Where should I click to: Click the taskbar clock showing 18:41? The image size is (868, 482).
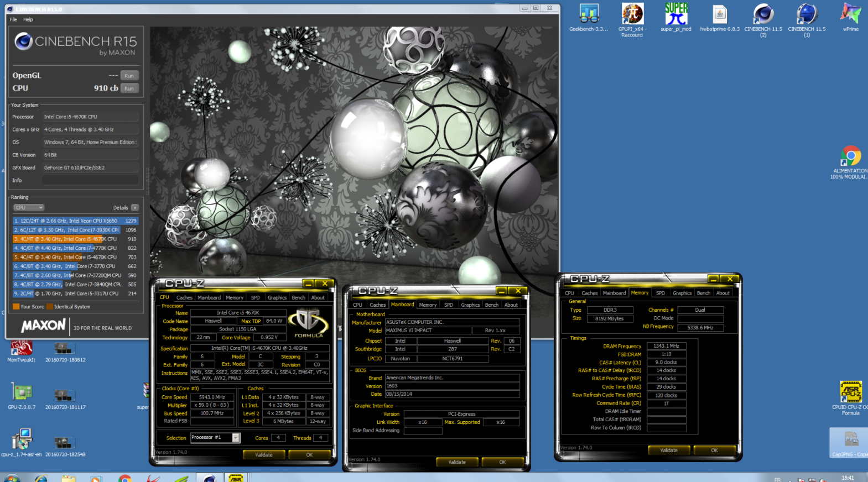848,478
